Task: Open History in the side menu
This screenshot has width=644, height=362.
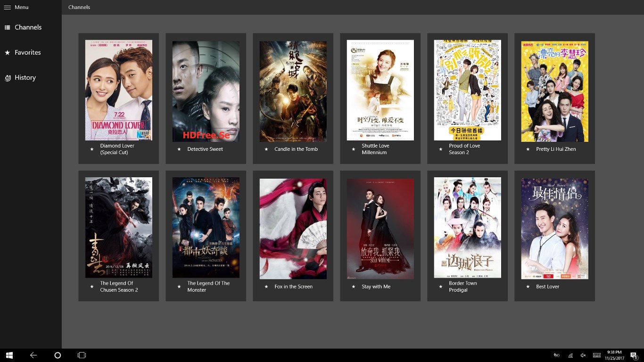Action: click(25, 78)
